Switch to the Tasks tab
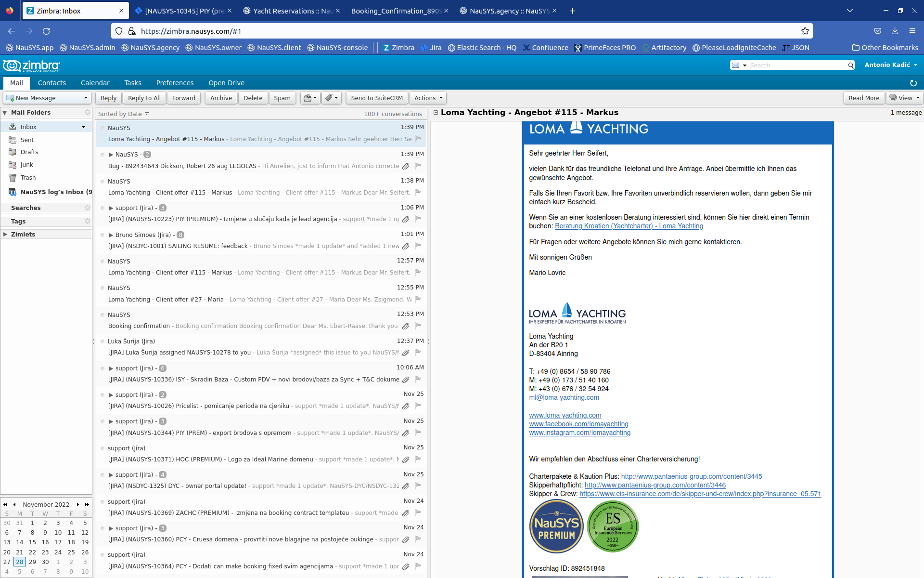Viewport: 924px width, 578px height. pos(133,83)
